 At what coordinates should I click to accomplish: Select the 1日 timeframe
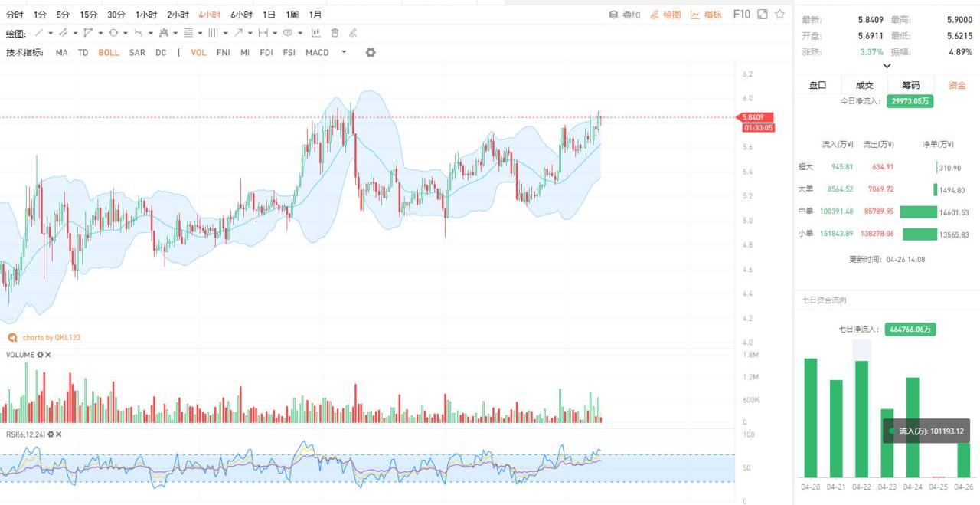point(269,15)
